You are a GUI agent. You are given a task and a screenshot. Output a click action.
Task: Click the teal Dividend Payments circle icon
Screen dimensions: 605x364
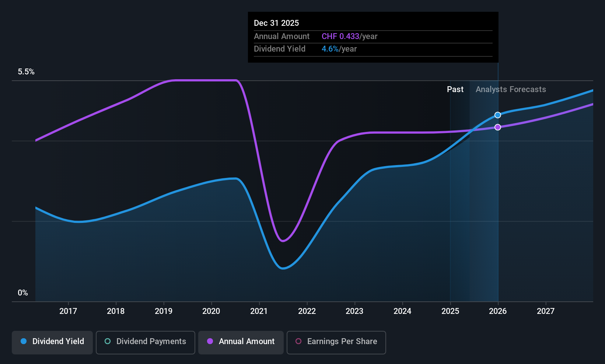(x=108, y=341)
